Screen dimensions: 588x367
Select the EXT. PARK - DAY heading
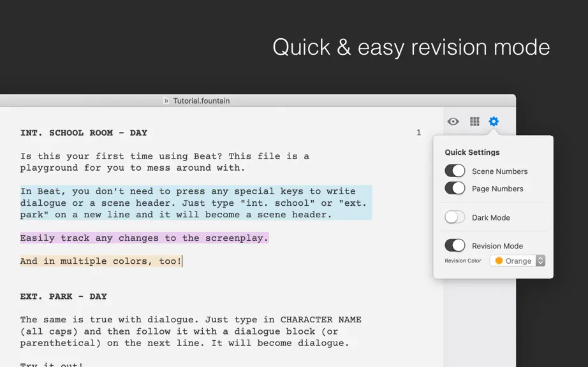tap(64, 297)
